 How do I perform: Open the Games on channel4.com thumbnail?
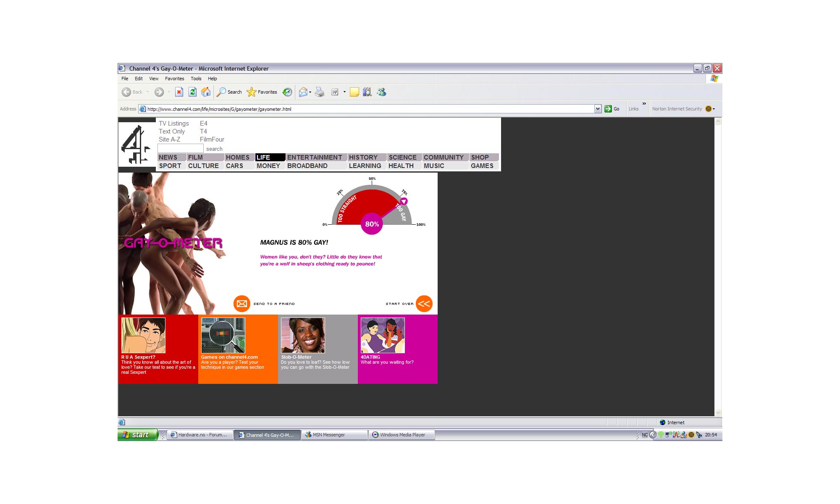point(223,335)
